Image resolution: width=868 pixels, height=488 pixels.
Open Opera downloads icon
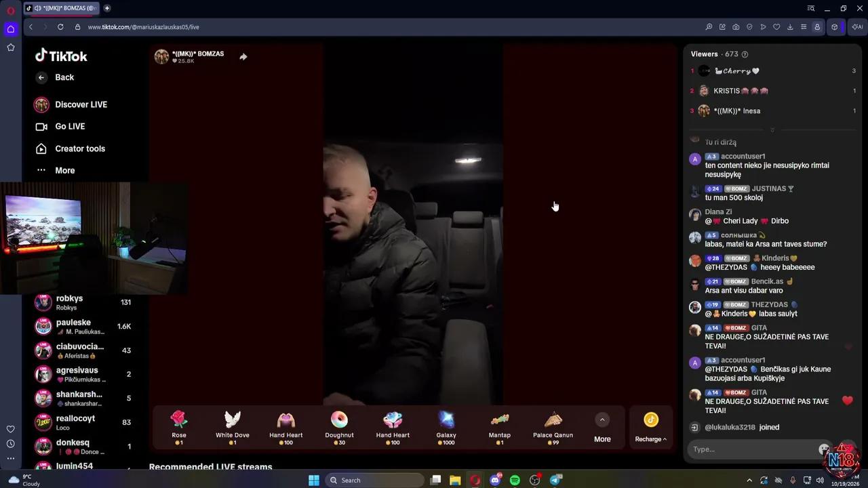(790, 27)
